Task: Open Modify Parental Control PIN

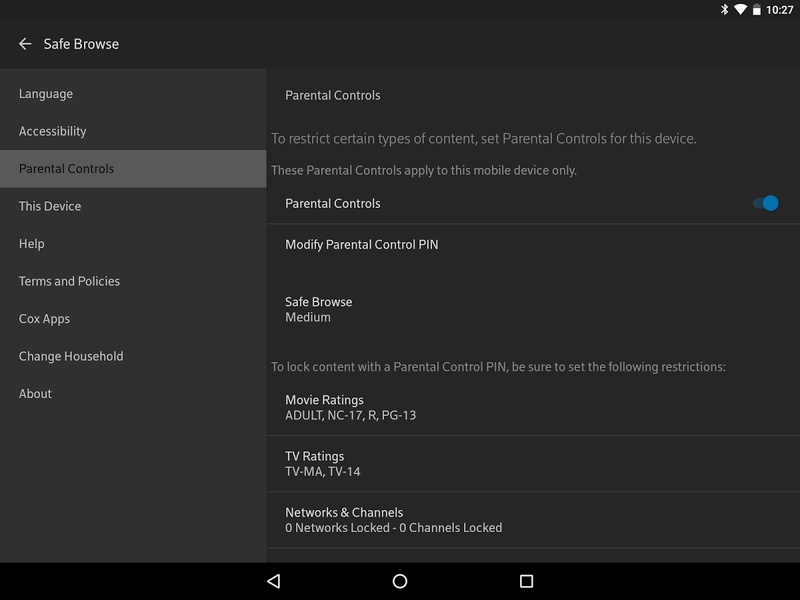Action: (533, 245)
